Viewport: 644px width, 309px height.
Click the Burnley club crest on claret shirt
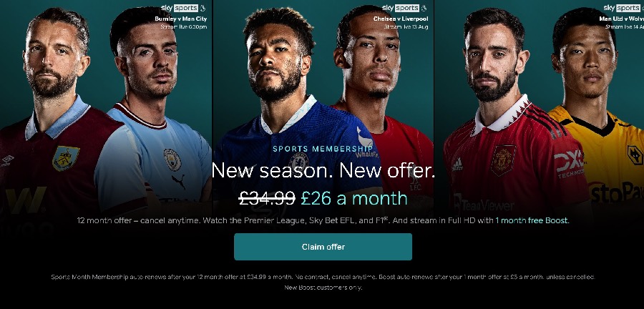tap(66, 158)
